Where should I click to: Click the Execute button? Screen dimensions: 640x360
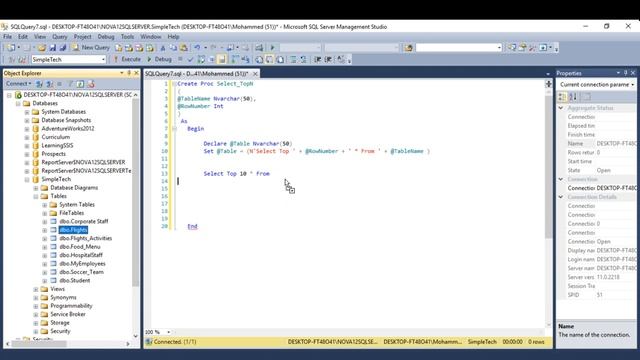click(x=127, y=60)
